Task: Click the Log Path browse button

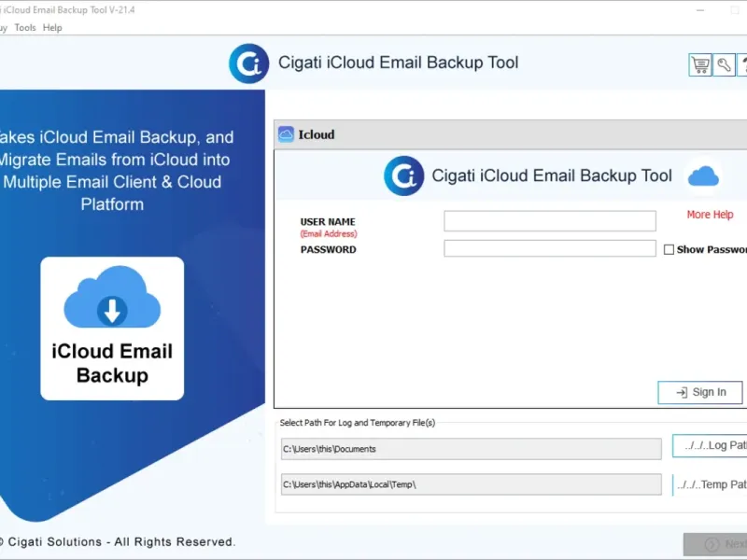Action: [x=710, y=445]
